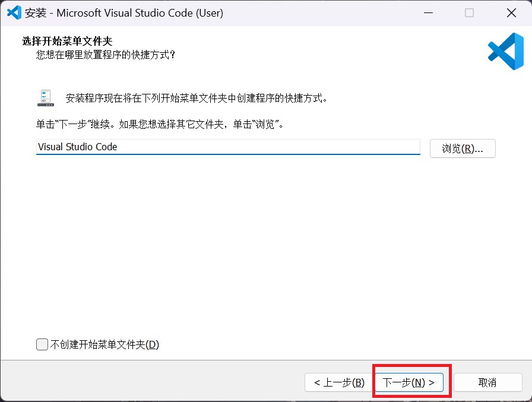Screen dimensions: 532x402
Task: Click the subtitle 您想在哪里放置程序的快捷方式?
Action: (106, 55)
